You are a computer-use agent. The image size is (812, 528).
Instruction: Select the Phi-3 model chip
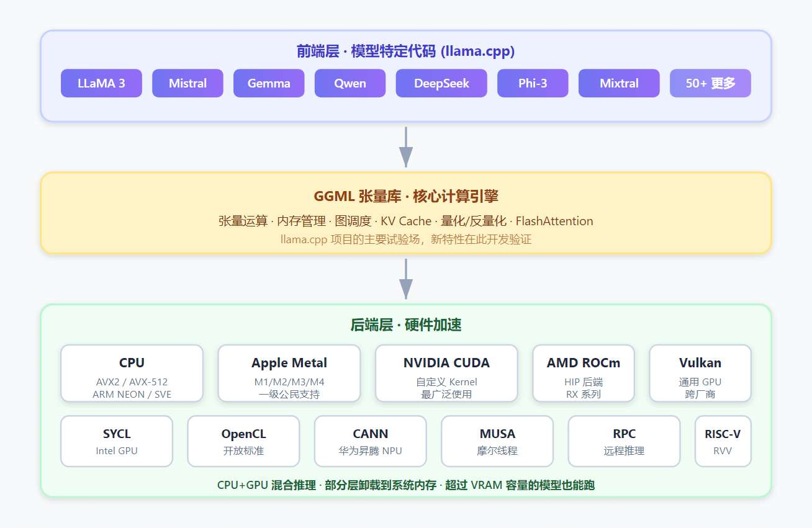533,83
